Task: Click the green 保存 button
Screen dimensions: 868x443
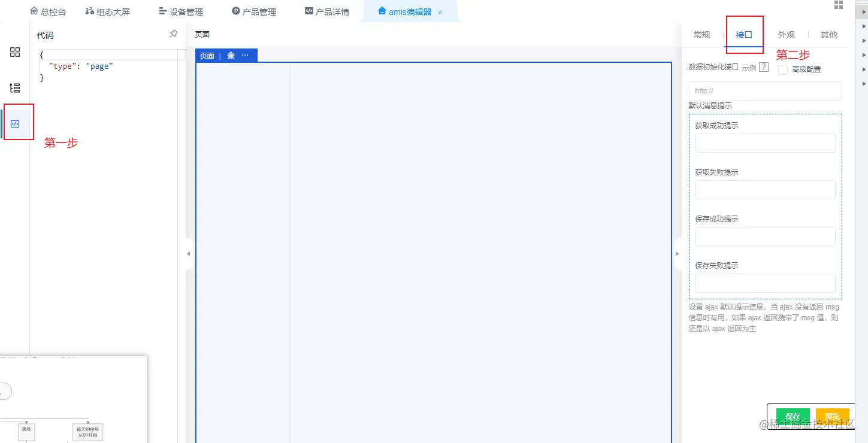Action: [x=793, y=417]
